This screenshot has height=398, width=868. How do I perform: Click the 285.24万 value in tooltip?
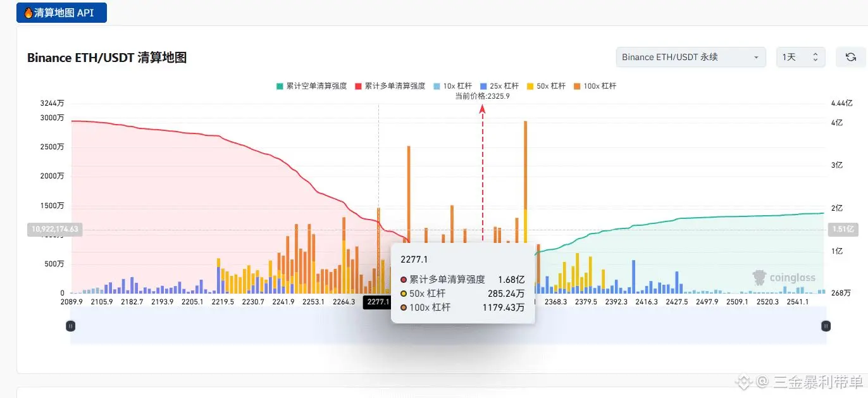point(505,294)
